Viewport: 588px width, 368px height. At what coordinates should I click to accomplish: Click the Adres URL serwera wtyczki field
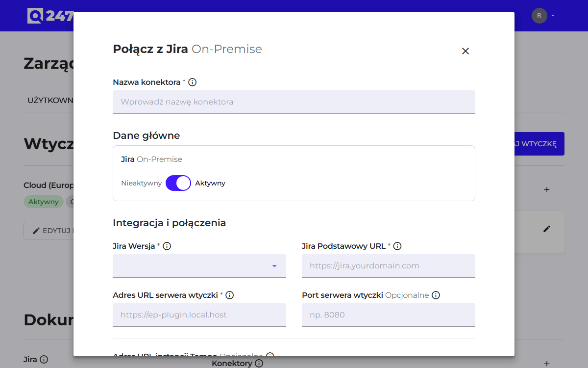coord(199,315)
